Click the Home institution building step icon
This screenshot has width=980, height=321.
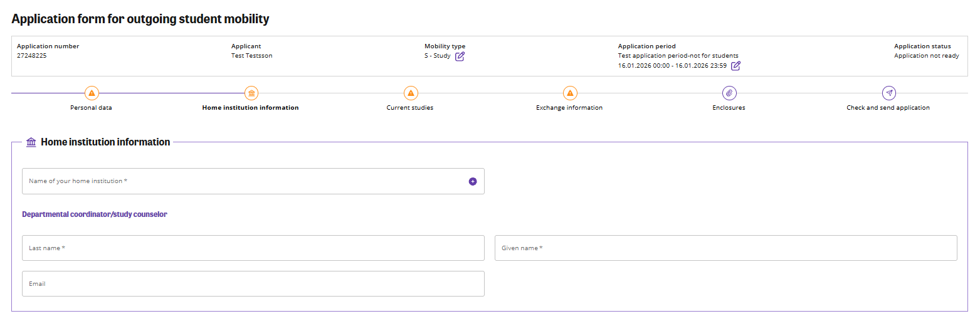251,93
